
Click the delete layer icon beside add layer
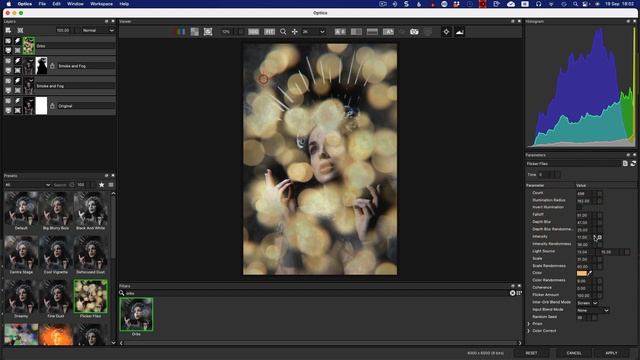tap(20, 30)
